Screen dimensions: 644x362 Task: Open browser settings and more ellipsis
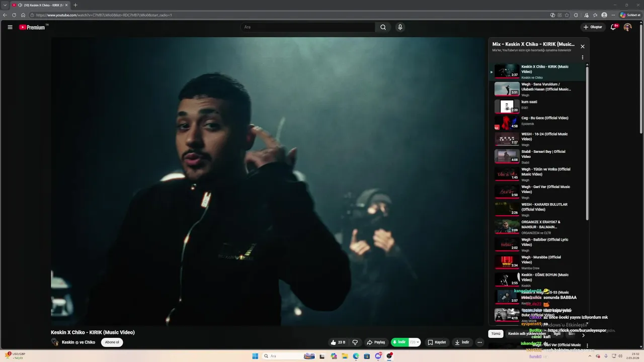pyautogui.click(x=613, y=15)
